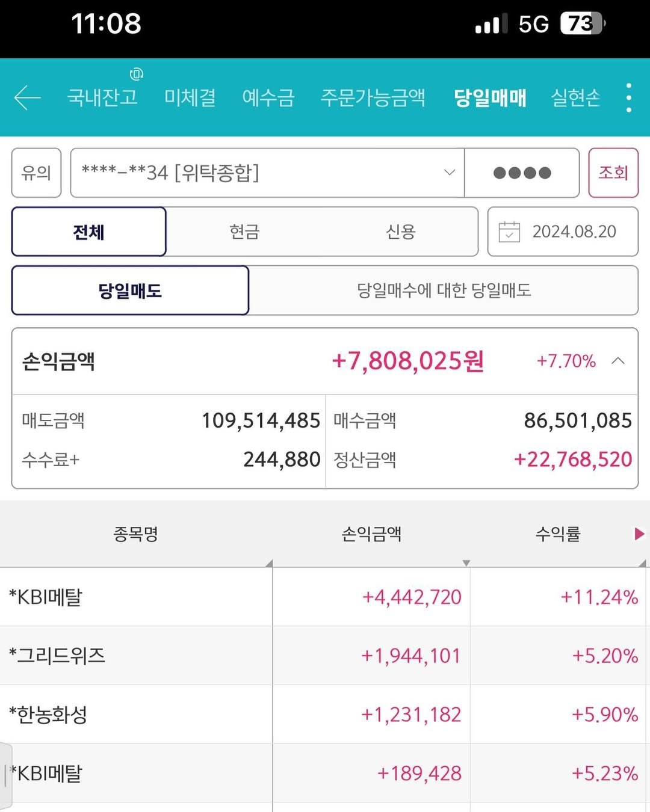The image size is (650, 812).
Task: Switch to the 미체결 tab
Action: pos(190,97)
